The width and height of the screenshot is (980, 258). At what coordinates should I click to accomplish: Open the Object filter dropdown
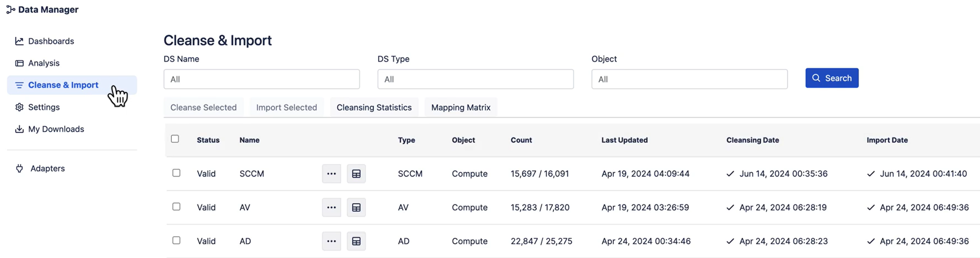pyautogui.click(x=689, y=79)
